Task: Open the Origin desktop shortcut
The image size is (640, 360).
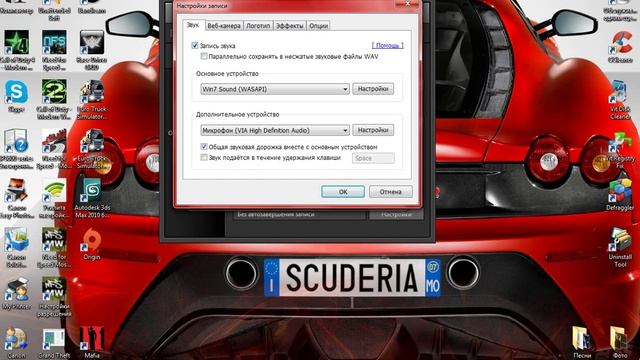Action: pyautogui.click(x=92, y=240)
